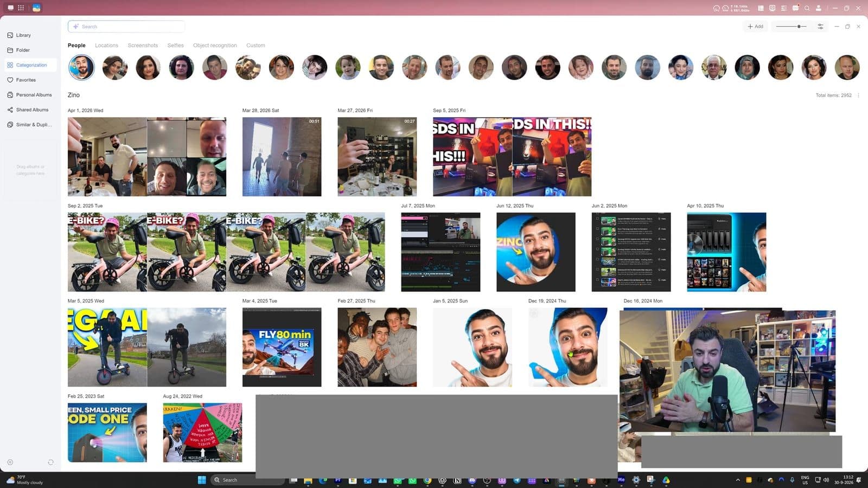Screen dimensions: 868x488
Task: Click the 'Total items: 2952' text
Action: pos(833,95)
